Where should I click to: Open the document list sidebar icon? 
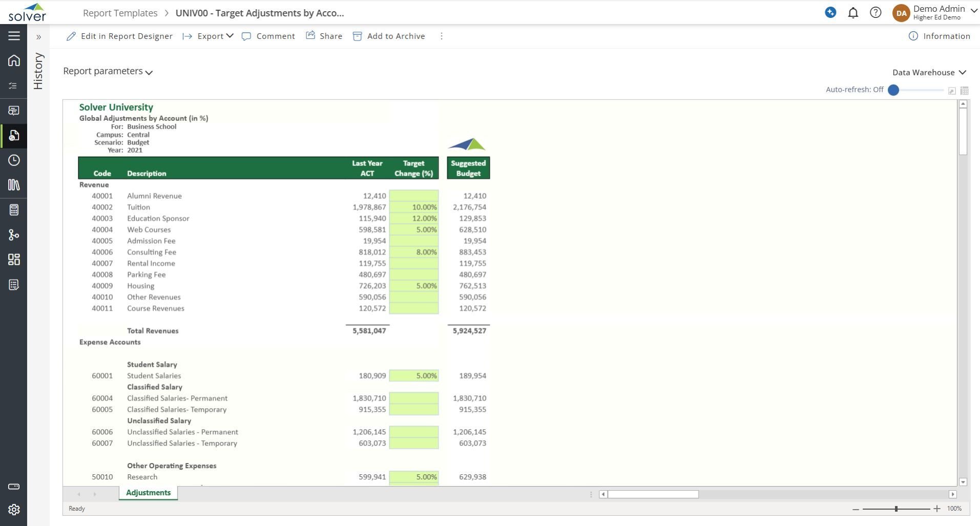point(14,285)
